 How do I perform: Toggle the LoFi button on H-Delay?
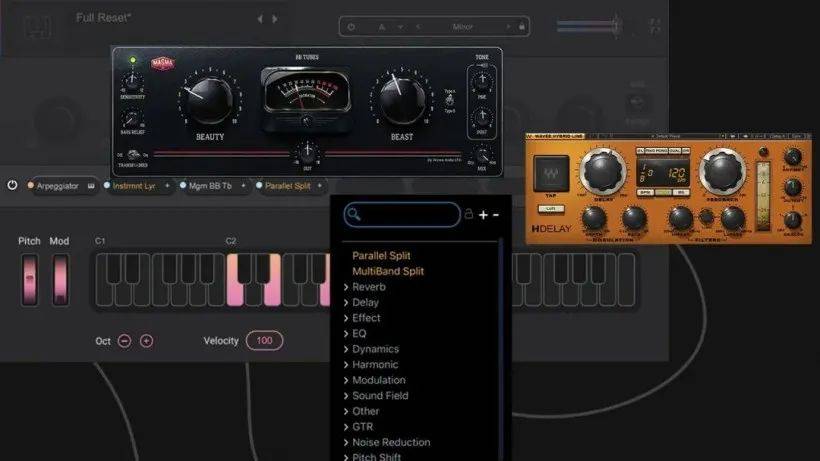[551, 209]
